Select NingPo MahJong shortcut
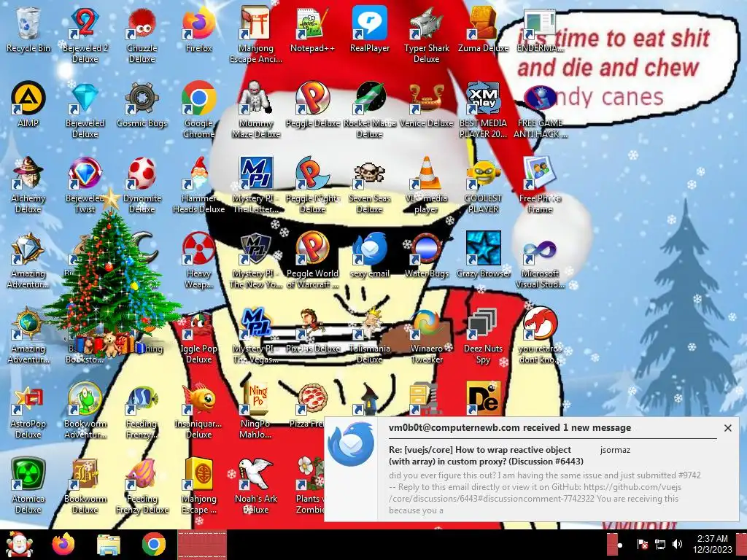Viewport: 747px width, 560px height. point(256,411)
